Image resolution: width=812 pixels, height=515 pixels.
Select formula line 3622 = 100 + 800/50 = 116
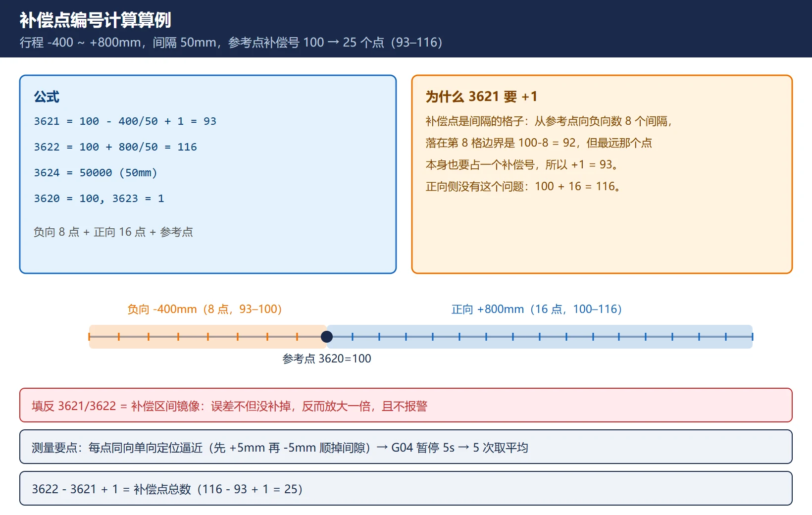pos(115,147)
